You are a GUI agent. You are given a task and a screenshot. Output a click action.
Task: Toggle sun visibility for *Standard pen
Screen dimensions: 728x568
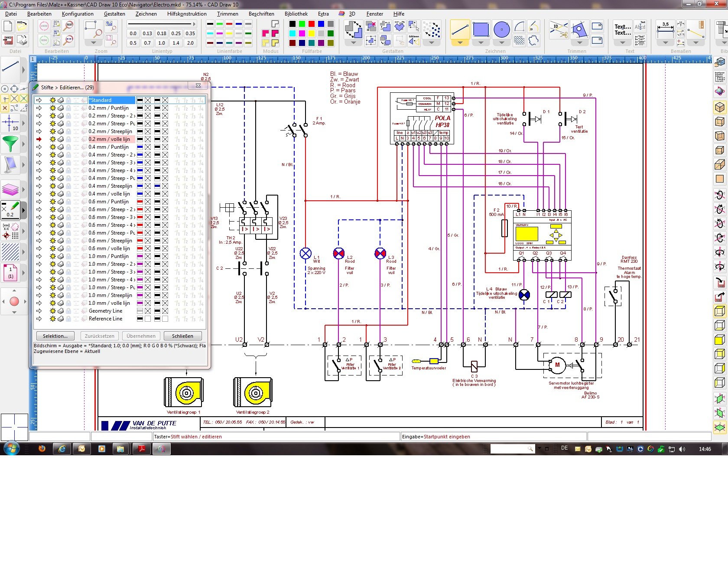(52, 100)
